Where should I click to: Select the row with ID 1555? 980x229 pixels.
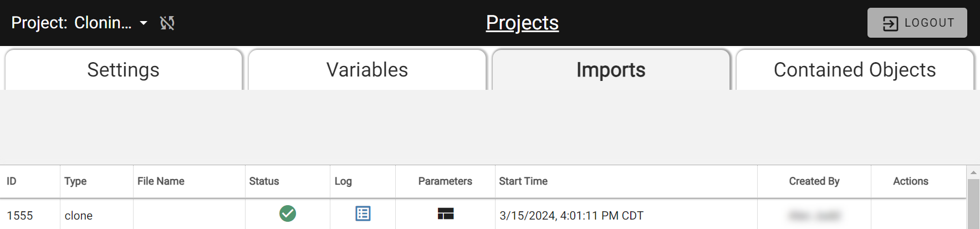tap(483, 215)
